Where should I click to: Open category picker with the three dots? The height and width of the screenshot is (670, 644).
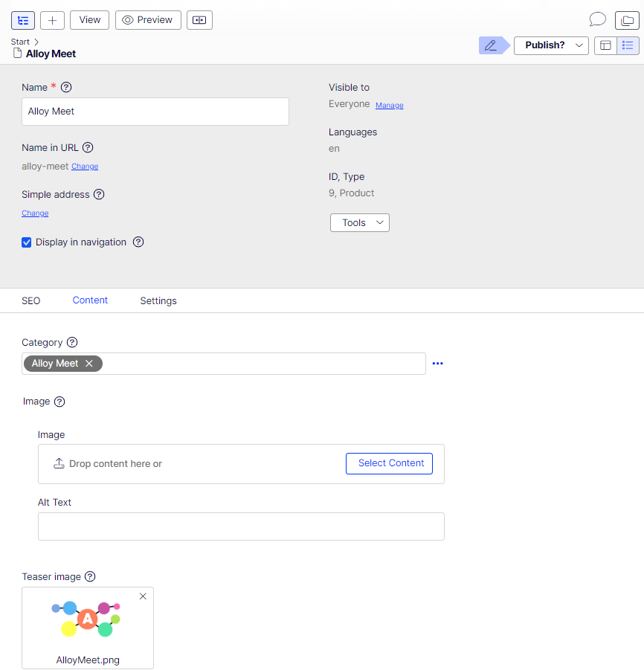pyautogui.click(x=437, y=364)
